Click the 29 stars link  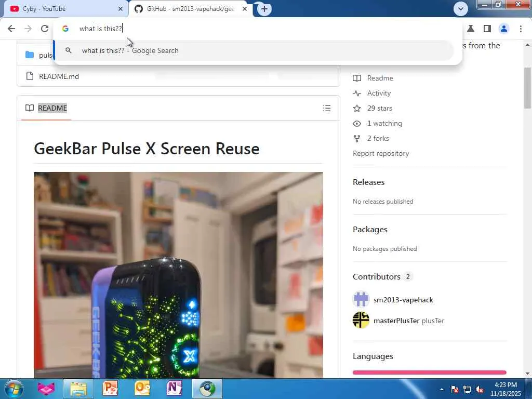point(379,108)
